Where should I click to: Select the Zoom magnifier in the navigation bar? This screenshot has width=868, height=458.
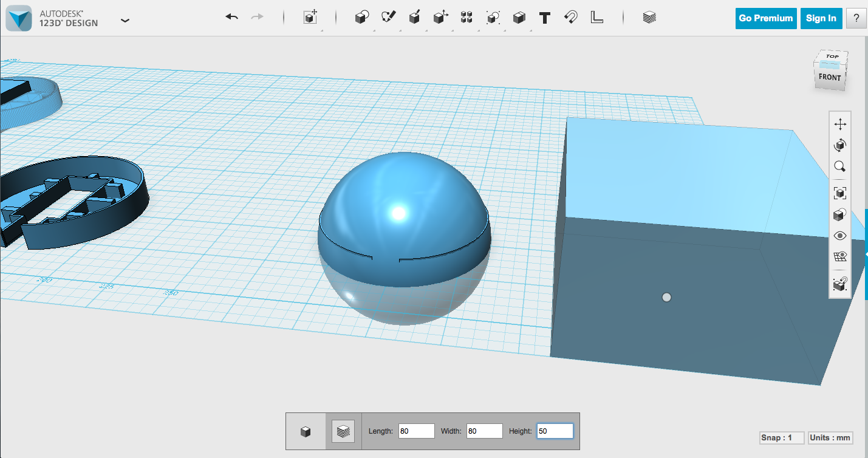coord(839,166)
